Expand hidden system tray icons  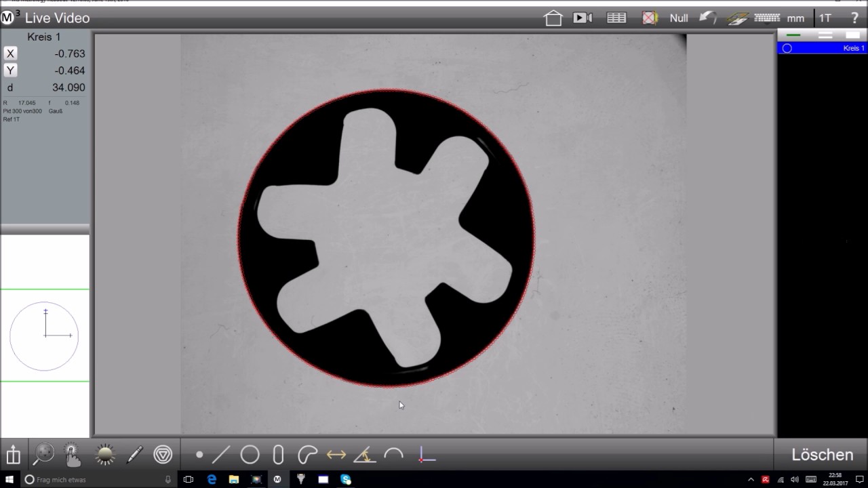(x=751, y=479)
